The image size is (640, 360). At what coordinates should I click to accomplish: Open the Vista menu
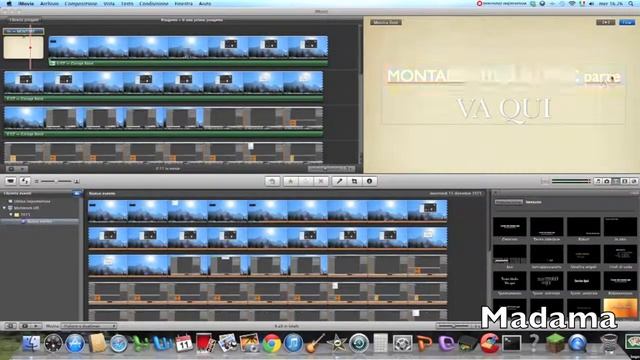pyautogui.click(x=109, y=3)
